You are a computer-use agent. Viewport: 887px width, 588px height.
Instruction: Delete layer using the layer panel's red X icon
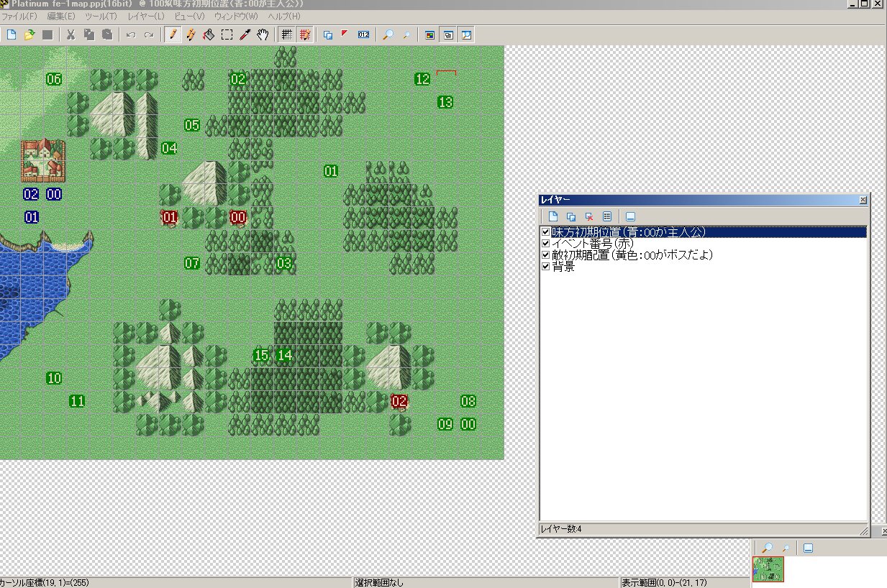(x=589, y=216)
